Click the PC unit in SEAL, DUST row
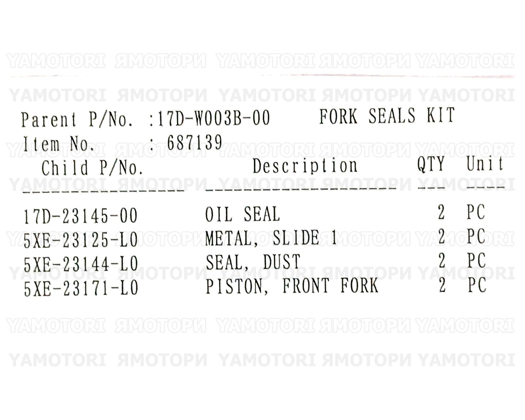 tap(477, 261)
